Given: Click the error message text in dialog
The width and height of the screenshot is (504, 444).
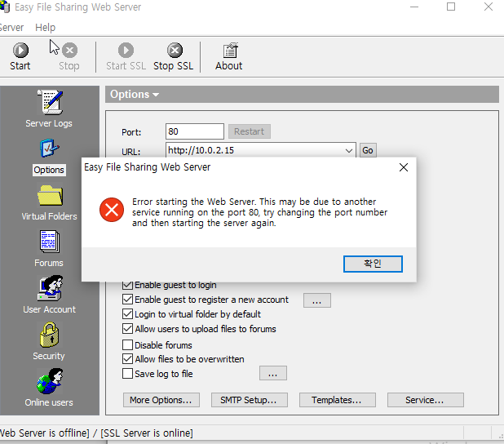Looking at the screenshot, I should click(x=259, y=212).
